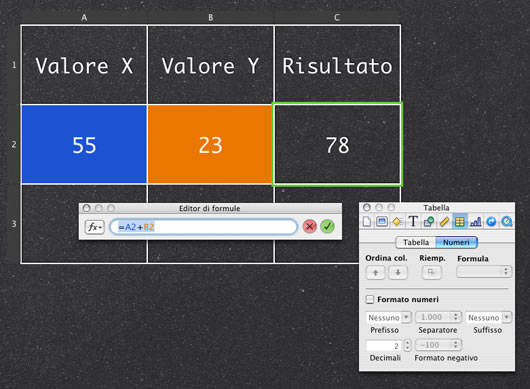Select the Valore X header cell
The image size is (530, 389).
(84, 65)
